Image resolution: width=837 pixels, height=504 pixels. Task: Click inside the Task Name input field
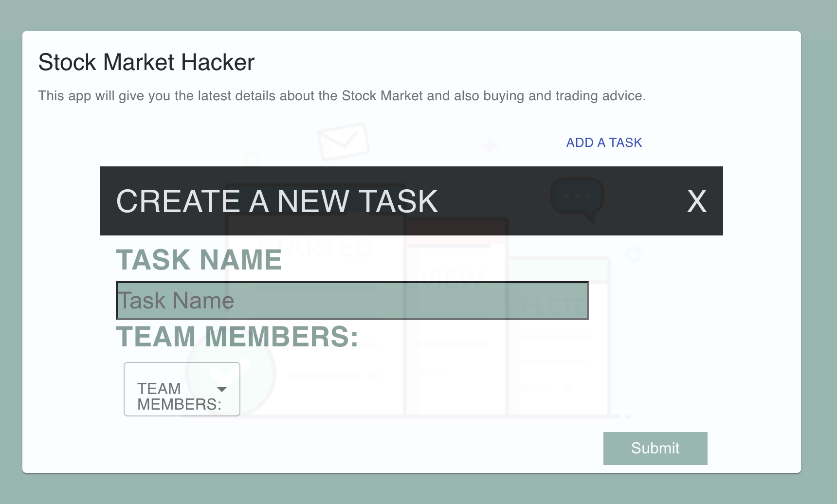coord(351,300)
